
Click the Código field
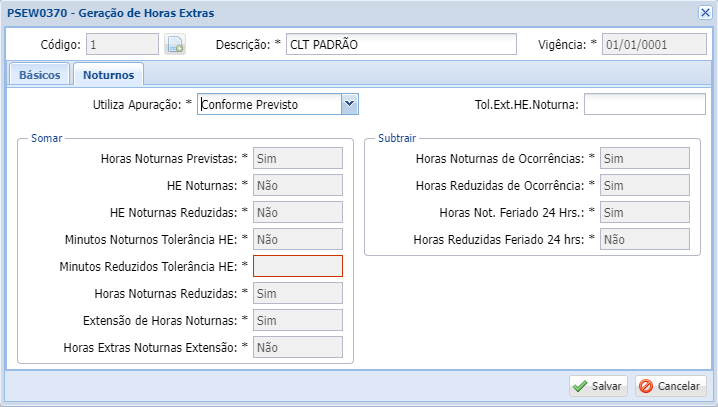point(122,44)
